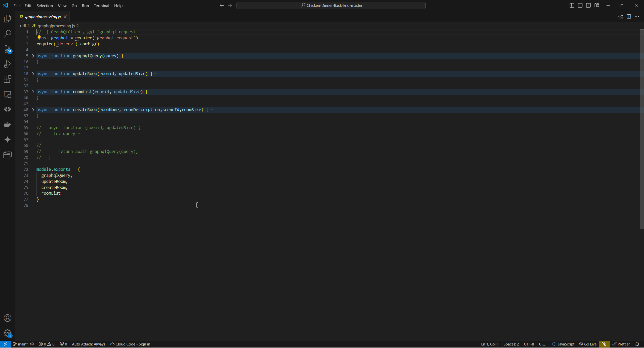The width and height of the screenshot is (644, 348).
Task: Open the Extensions view icon
Action: point(8,79)
